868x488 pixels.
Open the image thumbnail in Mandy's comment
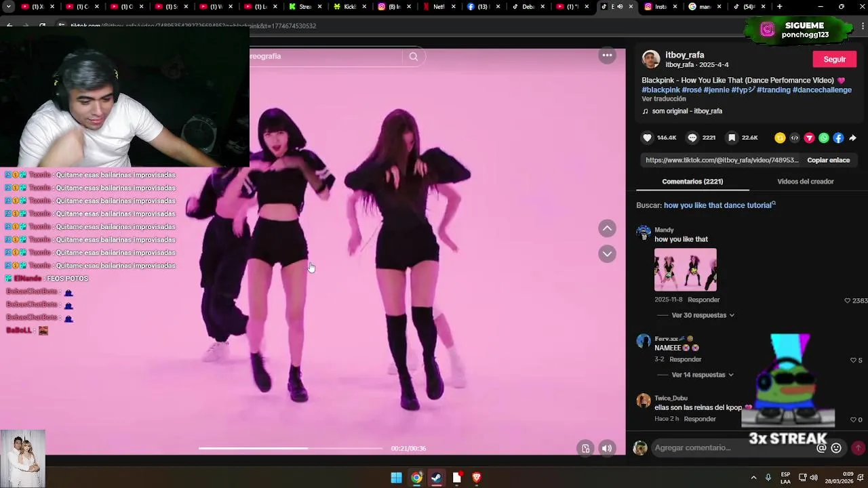685,270
